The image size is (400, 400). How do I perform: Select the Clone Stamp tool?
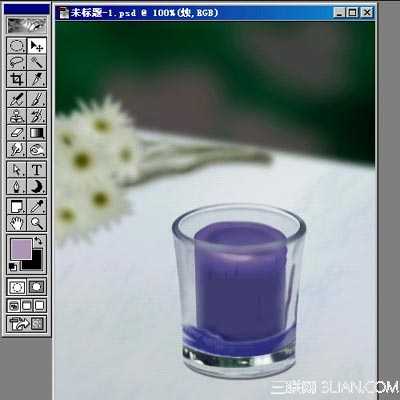click(x=17, y=116)
